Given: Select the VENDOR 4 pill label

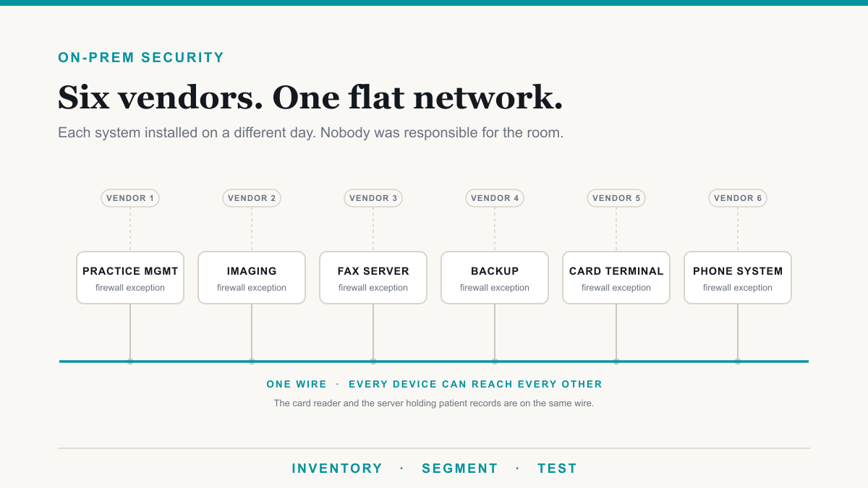Looking at the screenshot, I should coord(495,198).
